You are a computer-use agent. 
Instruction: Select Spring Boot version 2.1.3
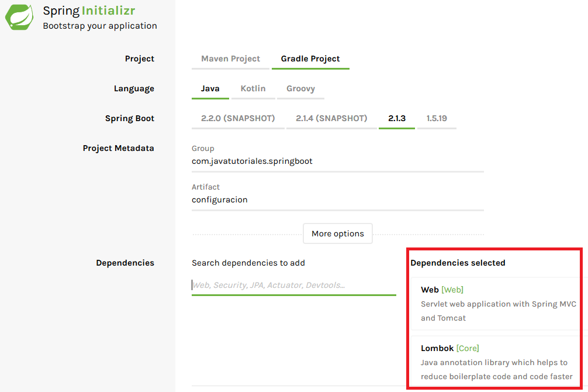pos(396,118)
